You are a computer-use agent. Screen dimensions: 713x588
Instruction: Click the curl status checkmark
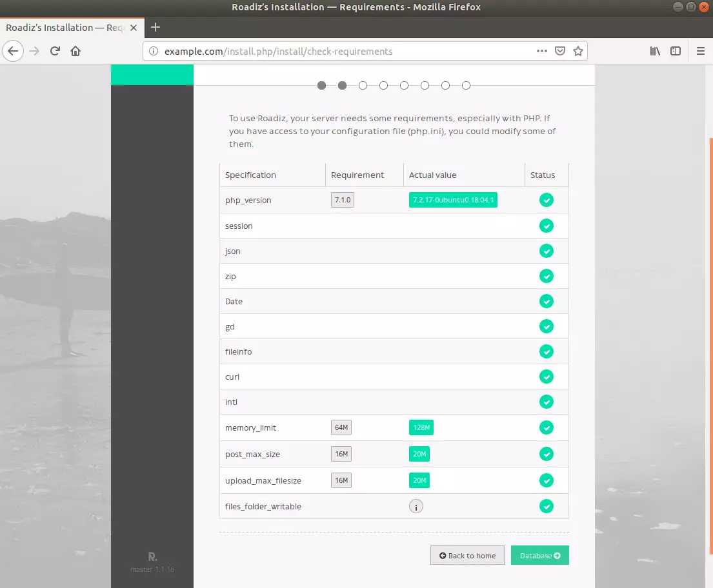[x=546, y=377]
